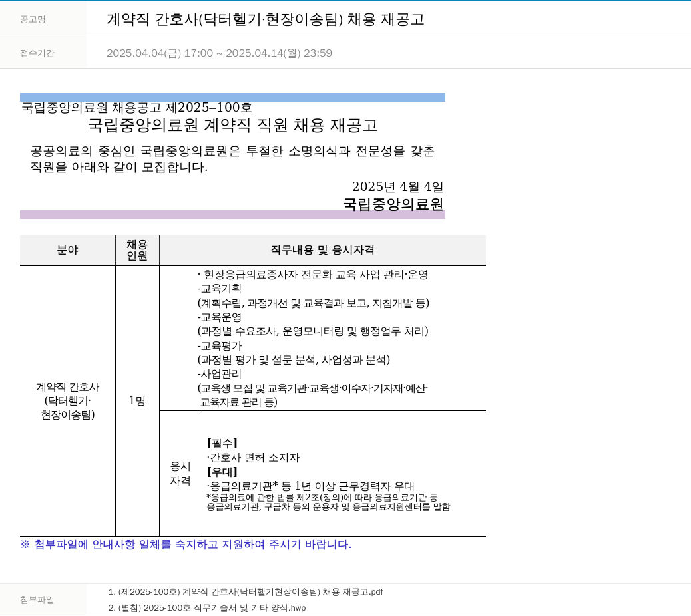This screenshot has width=691, height=616.
Task: Click the -사업관리 line
Action: tap(219, 374)
